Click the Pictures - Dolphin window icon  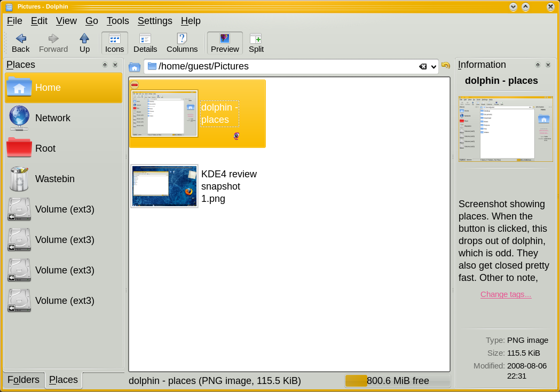coord(9,7)
